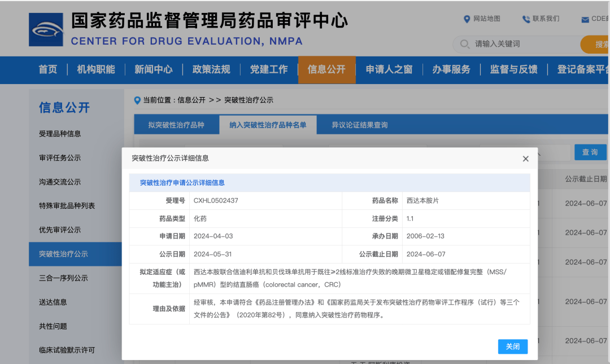Select 首页 in the navigation bar
This screenshot has height=364, width=610.
pos(47,69)
